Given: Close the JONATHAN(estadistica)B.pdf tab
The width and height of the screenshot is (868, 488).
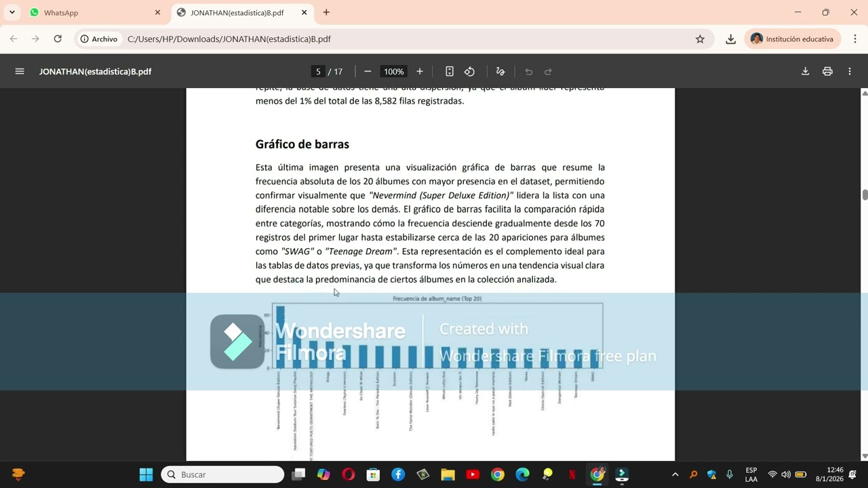Looking at the screenshot, I should click(304, 12).
